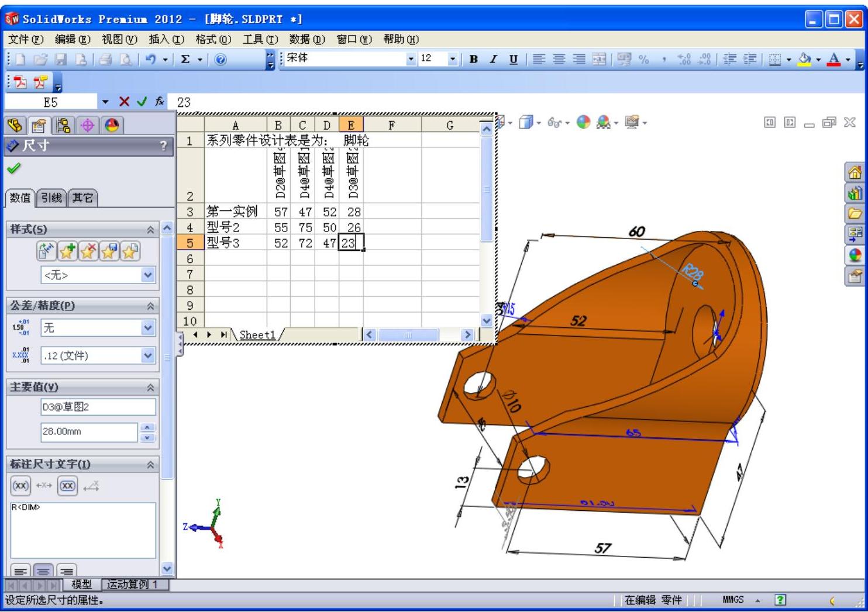
Task: Switch to the 其它 tab
Action: point(82,198)
